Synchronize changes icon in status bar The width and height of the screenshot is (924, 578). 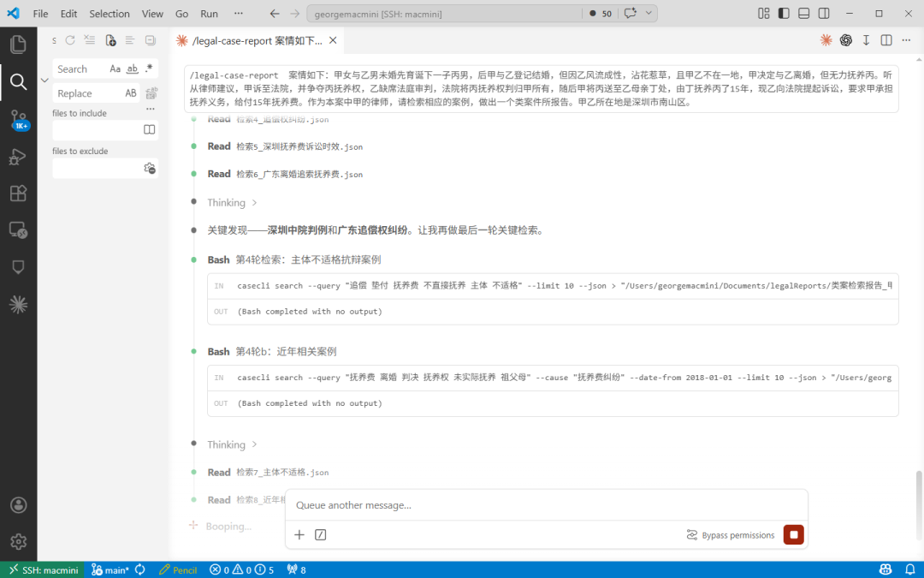pyautogui.click(x=140, y=569)
